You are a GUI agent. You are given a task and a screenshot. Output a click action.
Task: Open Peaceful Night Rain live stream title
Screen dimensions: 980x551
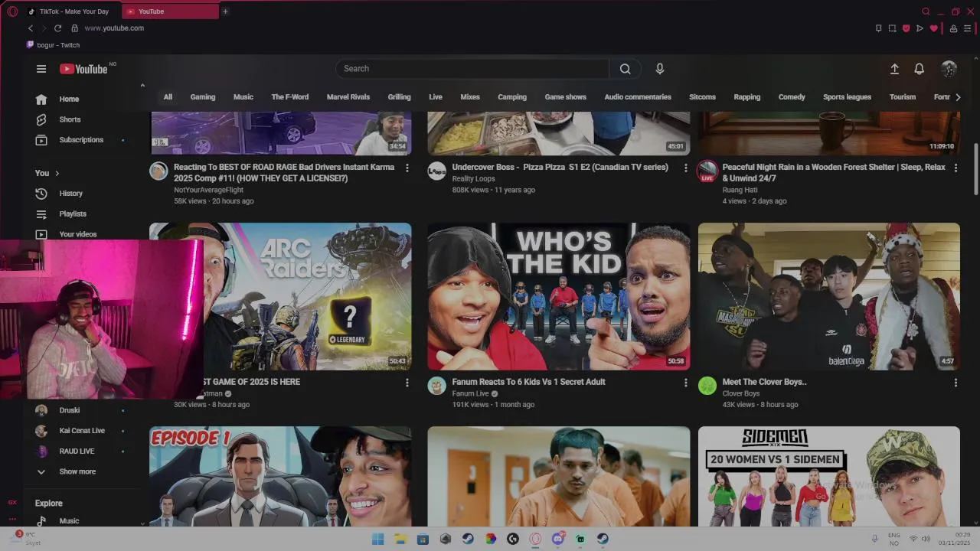tap(834, 173)
